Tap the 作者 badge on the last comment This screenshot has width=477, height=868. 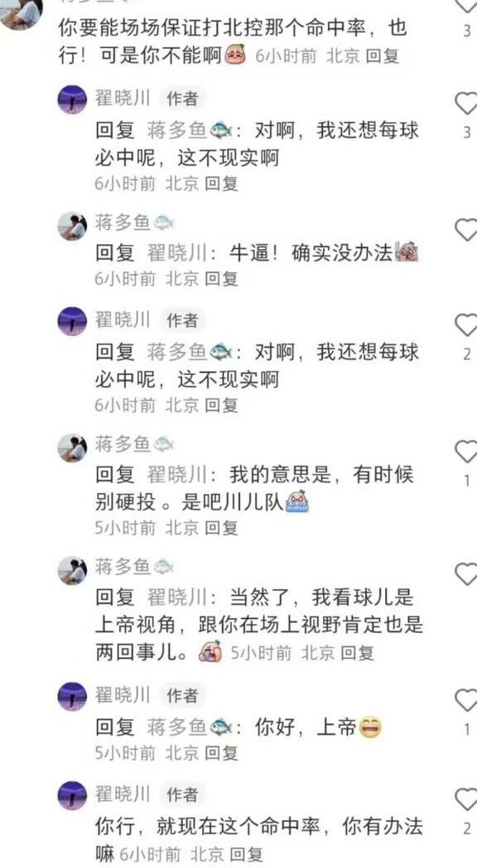point(182,795)
